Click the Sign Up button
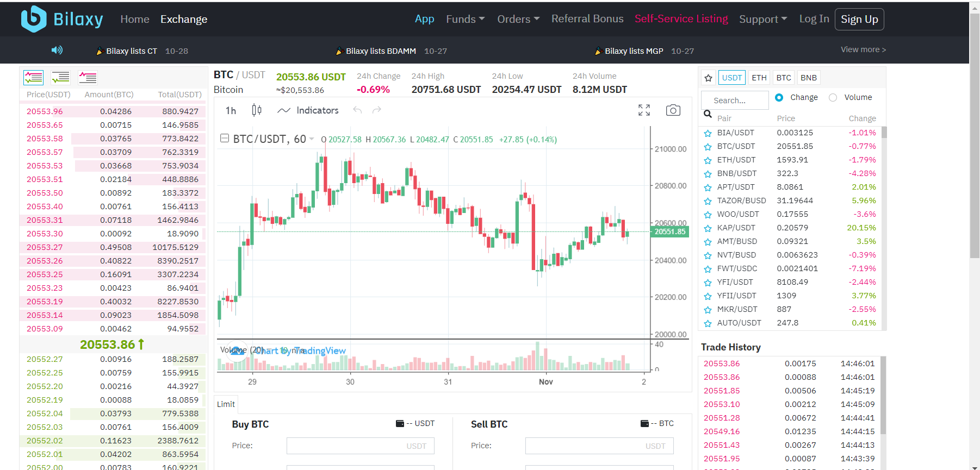 [859, 19]
